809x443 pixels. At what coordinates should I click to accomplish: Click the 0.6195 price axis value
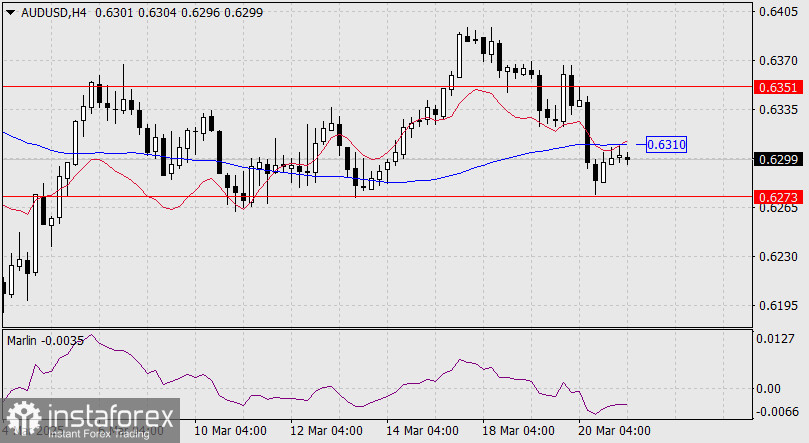coord(778,306)
